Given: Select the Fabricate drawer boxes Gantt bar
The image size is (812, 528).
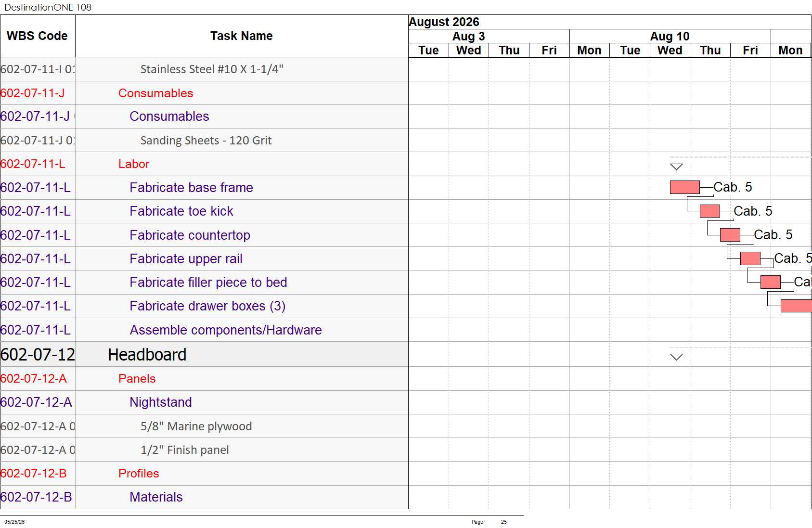Looking at the screenshot, I should pyautogui.click(x=796, y=306).
